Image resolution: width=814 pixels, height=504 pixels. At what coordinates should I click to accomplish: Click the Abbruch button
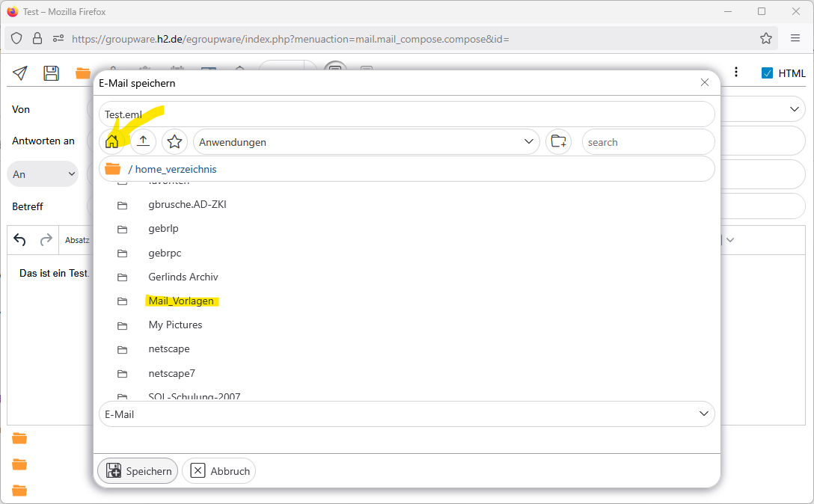coord(219,471)
